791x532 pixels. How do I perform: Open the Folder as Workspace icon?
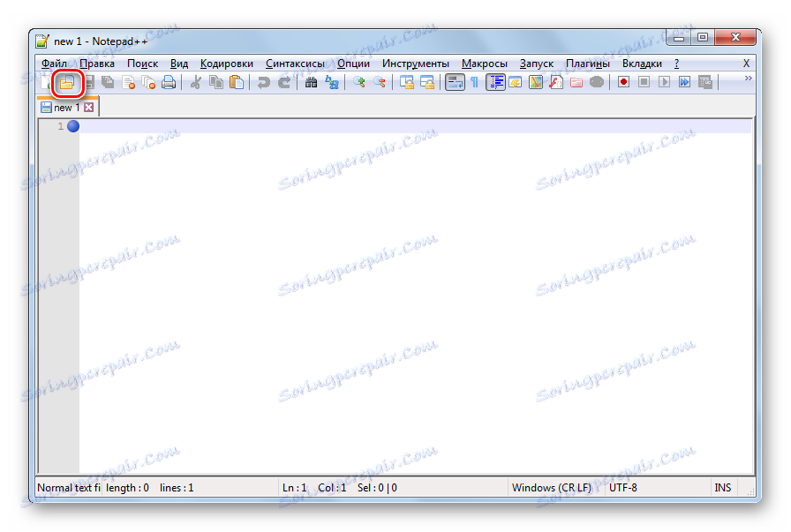pos(576,82)
